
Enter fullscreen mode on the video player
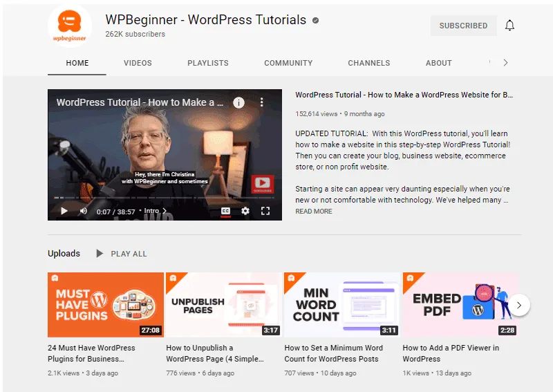[265, 211]
